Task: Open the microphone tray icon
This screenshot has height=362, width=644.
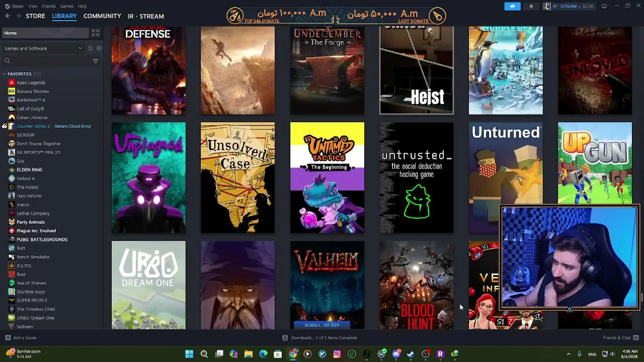Action: pos(579,354)
